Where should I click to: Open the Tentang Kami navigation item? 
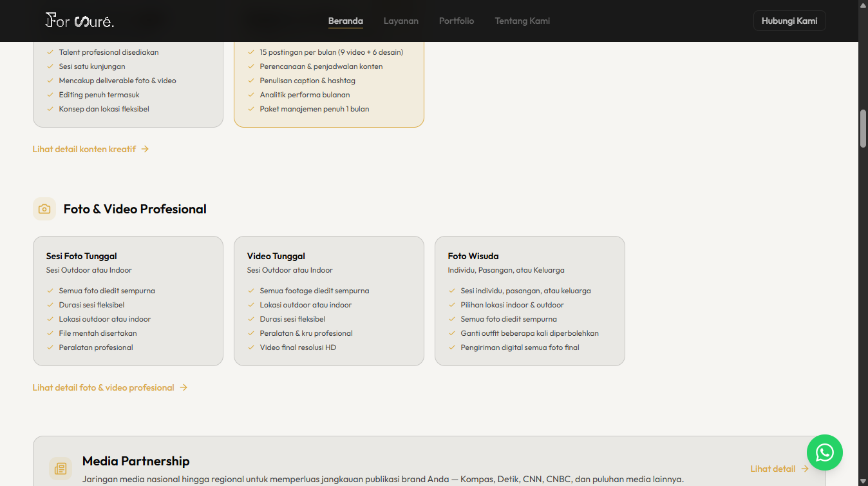522,21
